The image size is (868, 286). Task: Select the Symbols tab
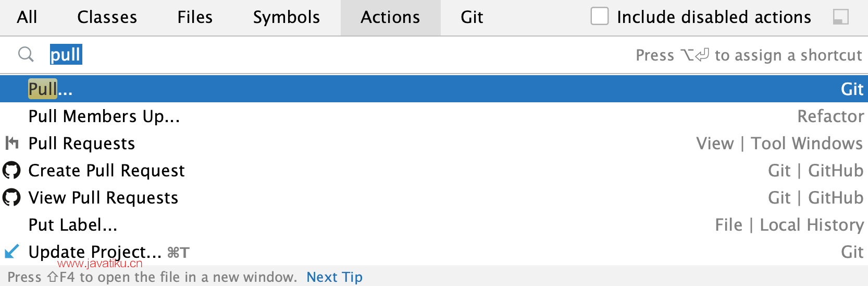click(x=287, y=17)
